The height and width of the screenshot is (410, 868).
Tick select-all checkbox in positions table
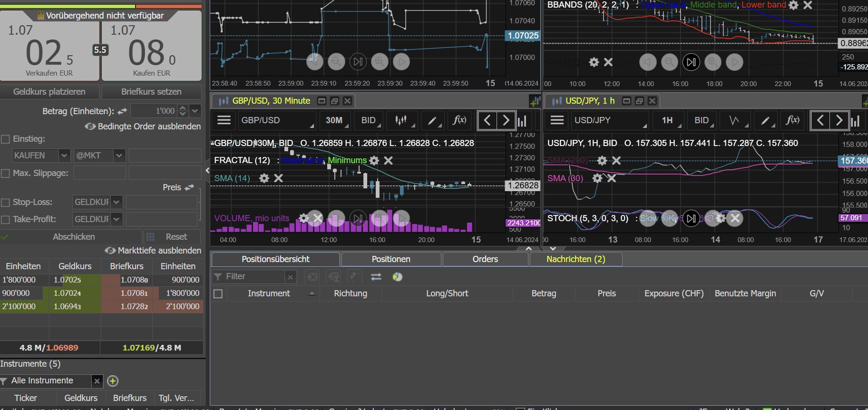click(218, 293)
